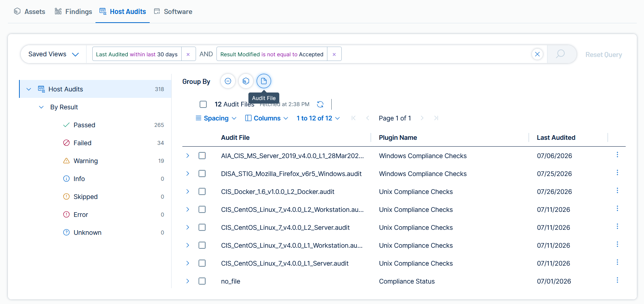Open row menu for CentOS L2_Workstation audit

click(x=617, y=208)
